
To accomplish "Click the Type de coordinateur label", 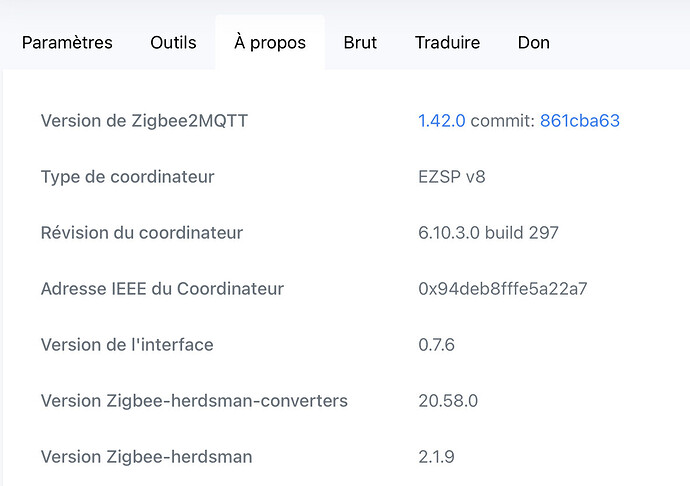I will coord(127,177).
